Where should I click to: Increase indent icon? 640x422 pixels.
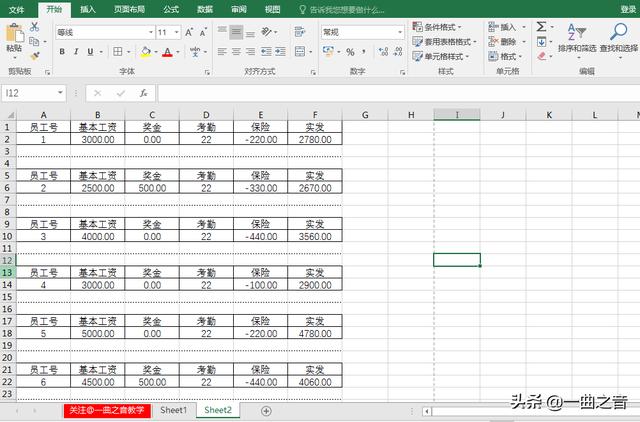coord(280,52)
